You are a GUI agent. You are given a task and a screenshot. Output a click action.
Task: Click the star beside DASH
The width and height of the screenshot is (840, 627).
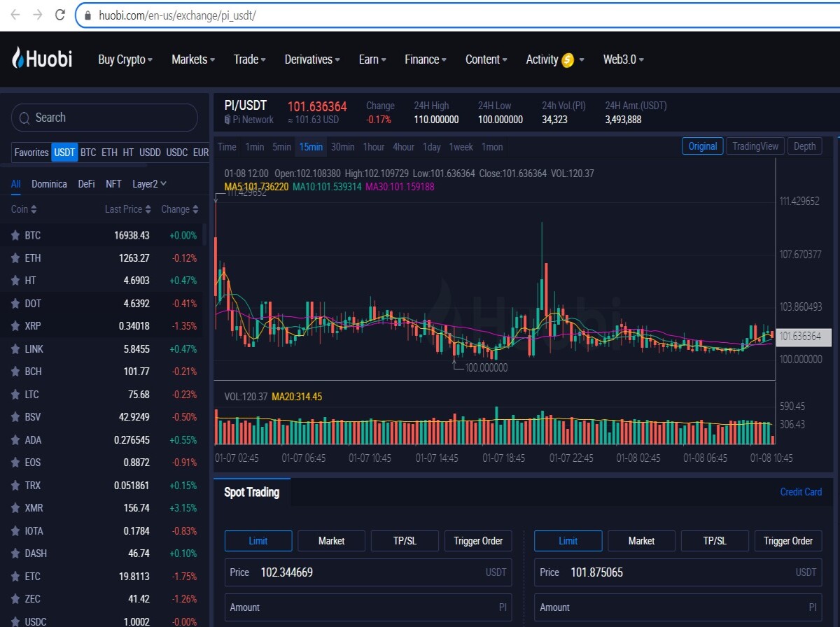[15, 554]
